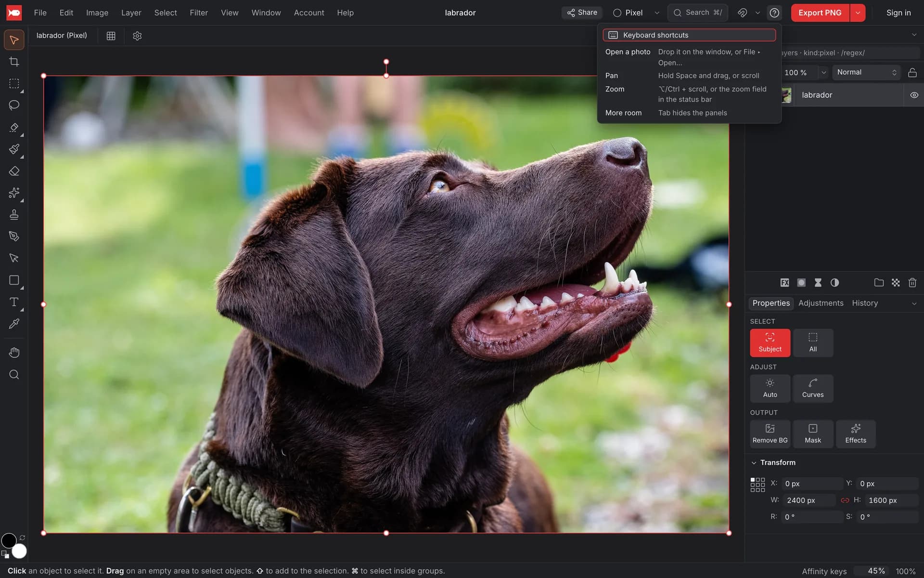The width and height of the screenshot is (924, 578).
Task: Toggle the width-height aspect ratio link
Action: (845, 500)
